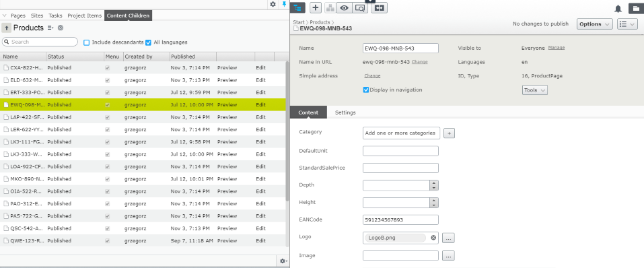Click the compare versions icon
The width and height of the screenshot is (644, 268).
pos(379,7)
